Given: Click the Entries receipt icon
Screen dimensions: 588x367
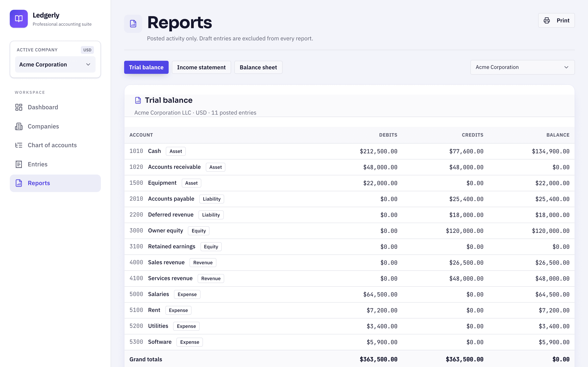Looking at the screenshot, I should click(x=19, y=164).
